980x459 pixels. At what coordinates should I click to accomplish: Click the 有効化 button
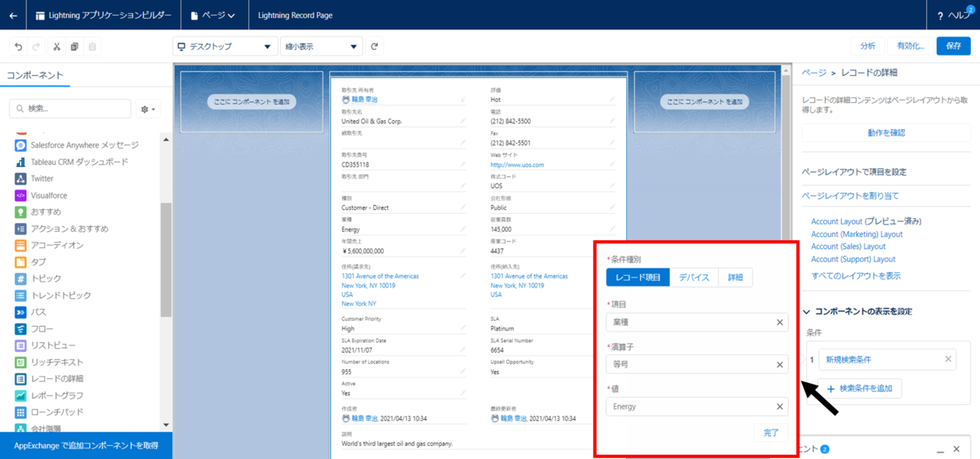click(x=910, y=46)
